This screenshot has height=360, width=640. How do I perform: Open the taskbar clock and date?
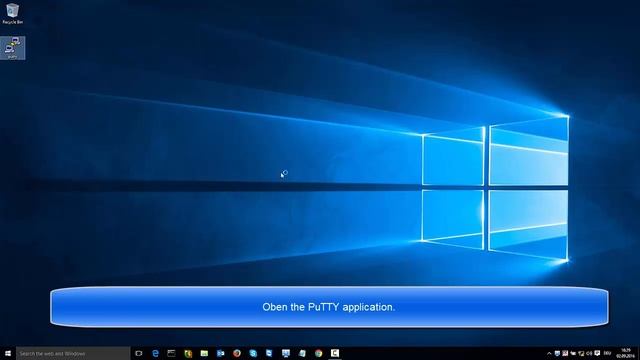[x=625, y=353]
